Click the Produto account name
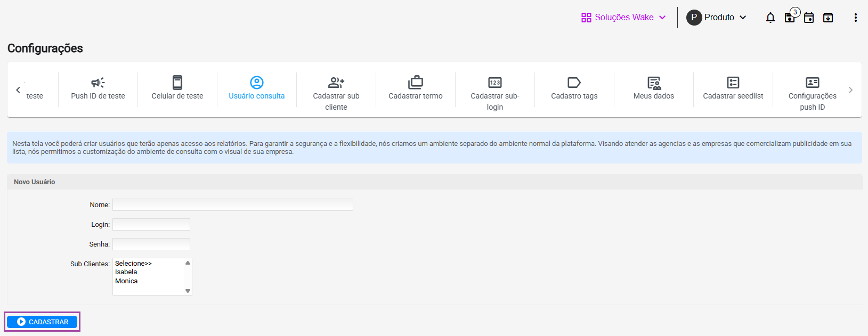 click(719, 18)
